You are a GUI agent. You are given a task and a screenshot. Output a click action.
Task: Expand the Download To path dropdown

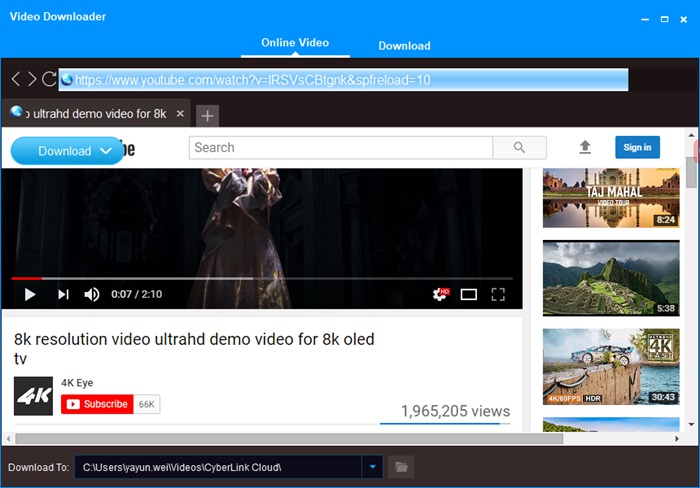click(372, 467)
